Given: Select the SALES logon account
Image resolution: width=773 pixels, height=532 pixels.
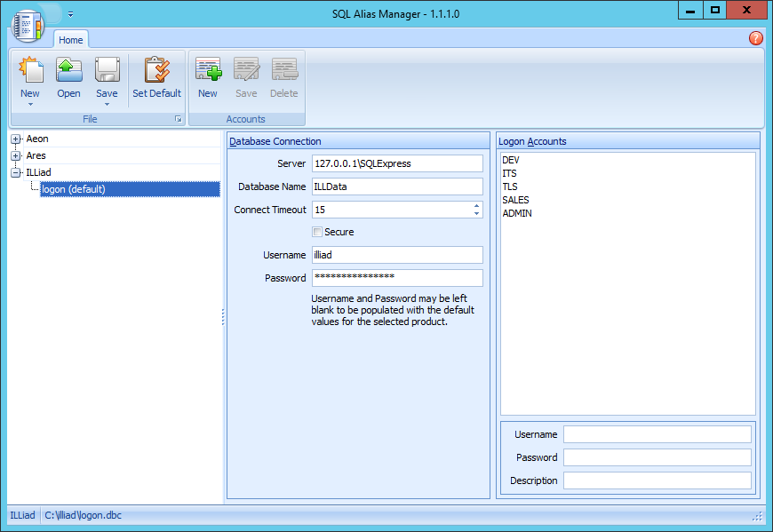Looking at the screenshot, I should 515,200.
